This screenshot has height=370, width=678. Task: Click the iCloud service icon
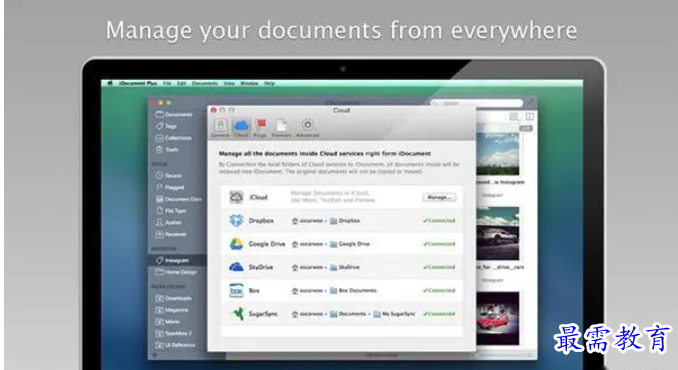[236, 197]
